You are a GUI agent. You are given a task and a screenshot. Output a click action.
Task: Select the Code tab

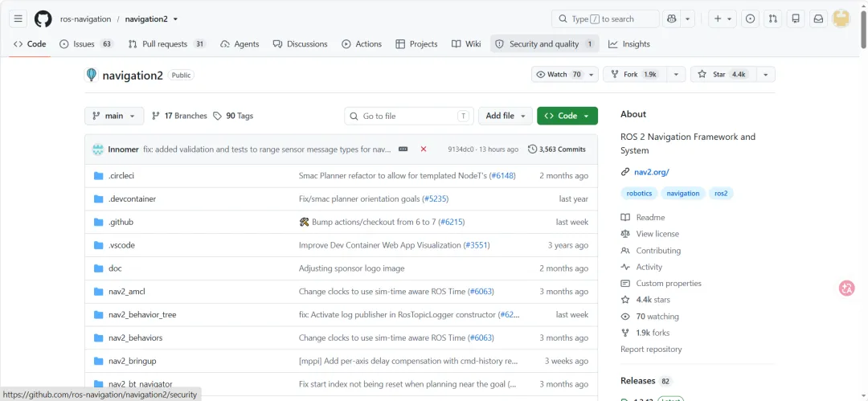30,43
